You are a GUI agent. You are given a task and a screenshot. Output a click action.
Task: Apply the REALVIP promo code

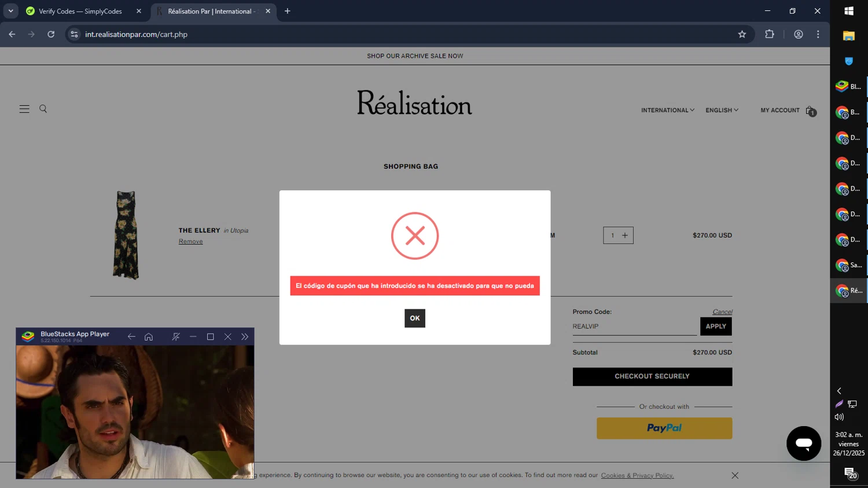(x=716, y=326)
